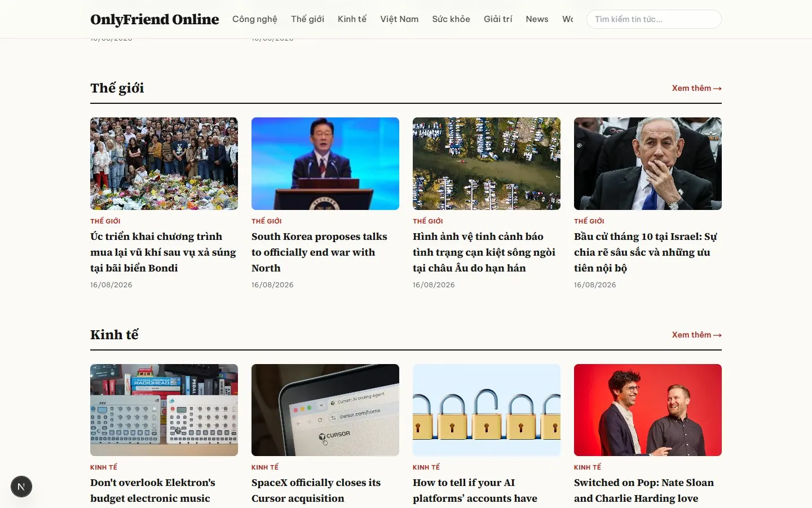Open the Công nghệ menu item
812x508 pixels.
[255, 19]
